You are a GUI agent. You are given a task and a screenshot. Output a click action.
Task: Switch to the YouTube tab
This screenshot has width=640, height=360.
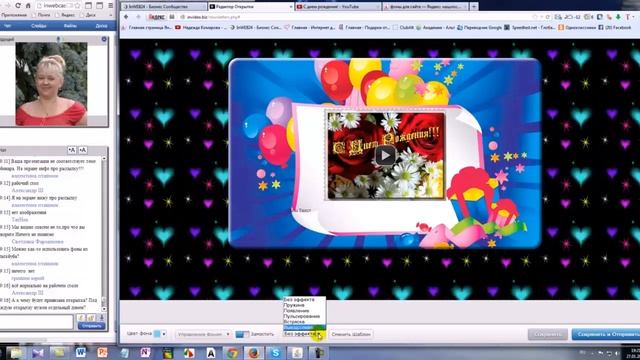pos(337,7)
